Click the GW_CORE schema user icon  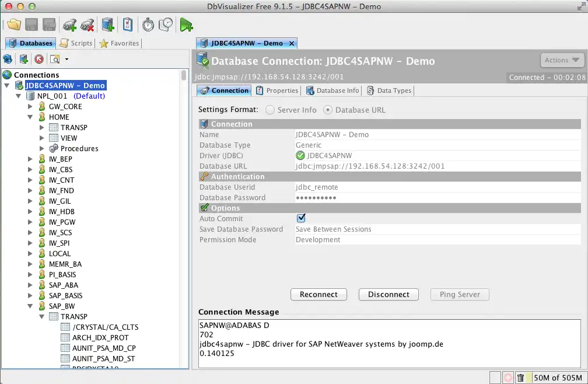pos(42,106)
